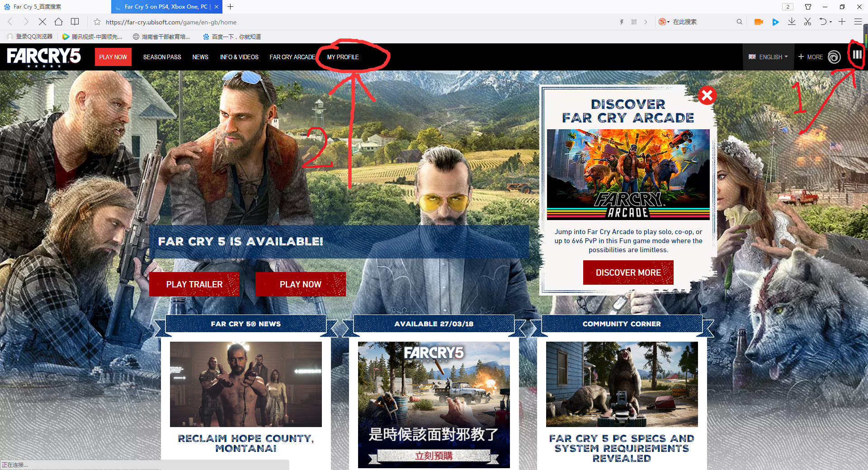868x470 pixels.
Task: Select the Far Cry 5 on PS4 tab
Action: (x=166, y=7)
